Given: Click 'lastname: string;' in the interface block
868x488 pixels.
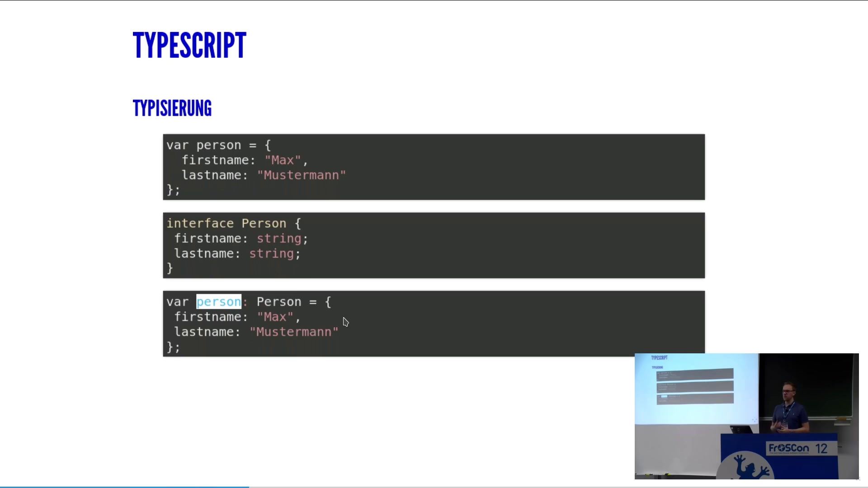Looking at the screenshot, I should coord(237,253).
